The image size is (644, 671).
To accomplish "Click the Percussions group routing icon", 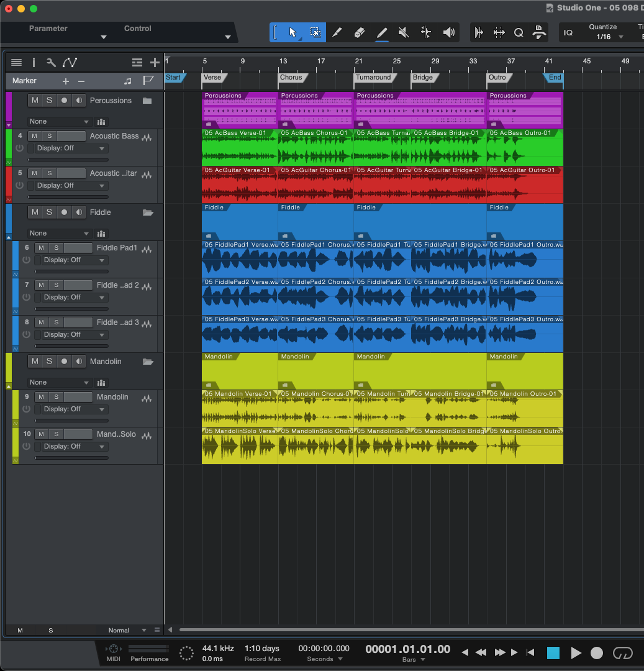I will 101,122.
